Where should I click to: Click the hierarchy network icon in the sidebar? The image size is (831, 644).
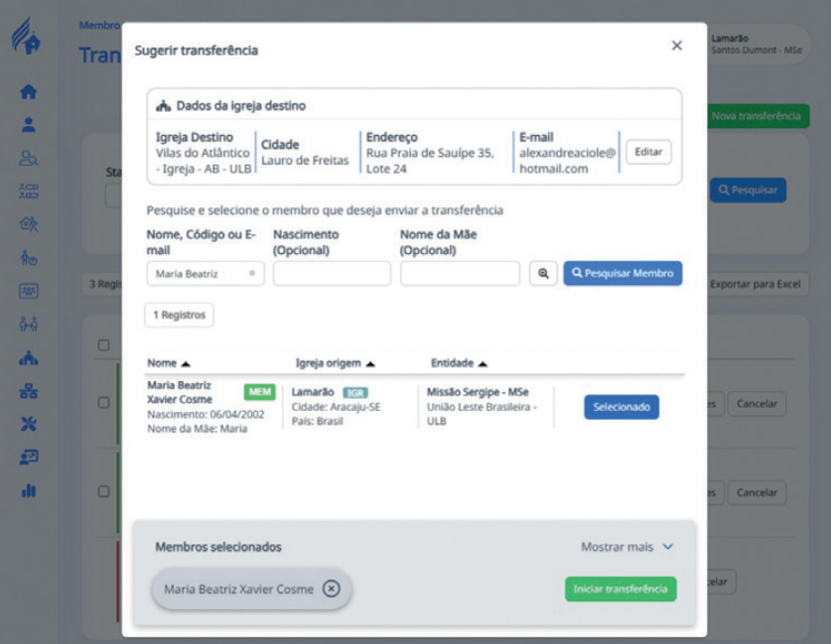pyautogui.click(x=29, y=391)
